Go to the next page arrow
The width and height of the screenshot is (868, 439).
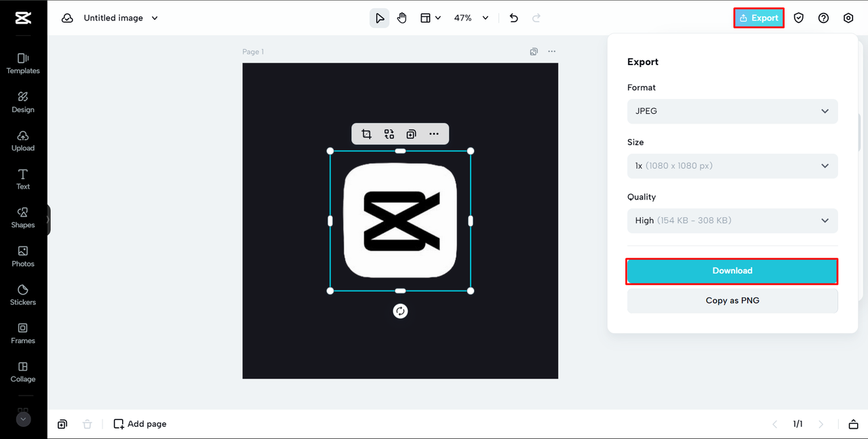coord(821,424)
